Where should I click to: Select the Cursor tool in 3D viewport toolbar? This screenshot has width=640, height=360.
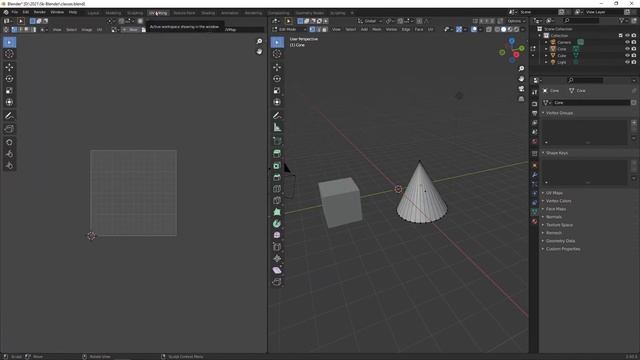tap(277, 54)
